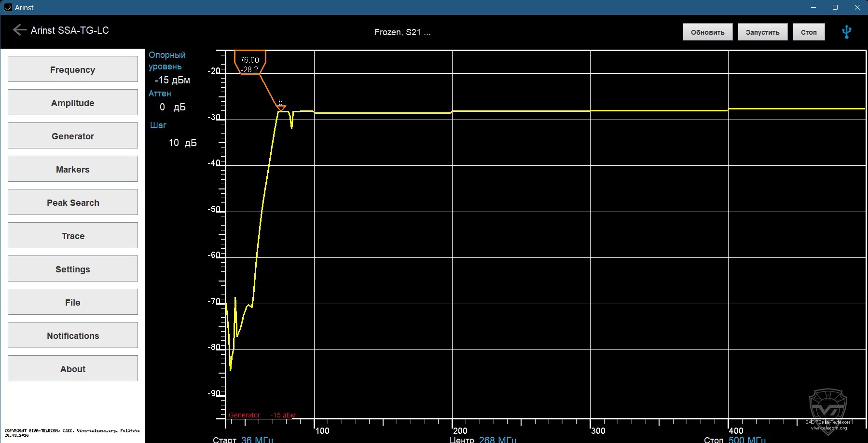868x443 pixels.
Task: Open the Trace menu
Action: click(x=73, y=235)
